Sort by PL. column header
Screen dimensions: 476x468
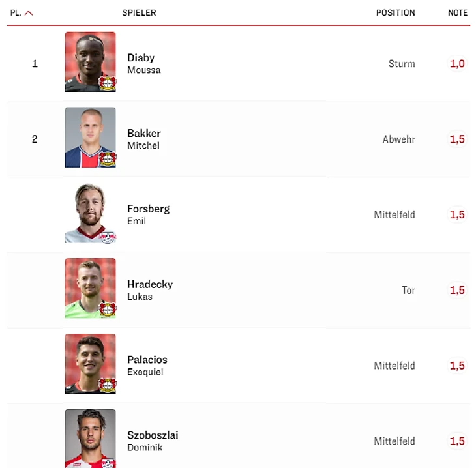(x=16, y=13)
